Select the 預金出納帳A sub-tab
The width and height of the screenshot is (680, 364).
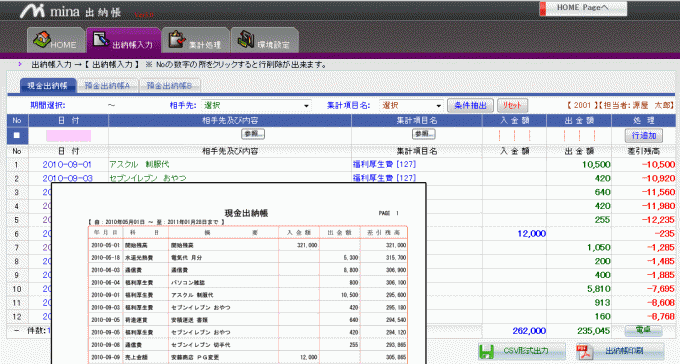[x=107, y=85]
